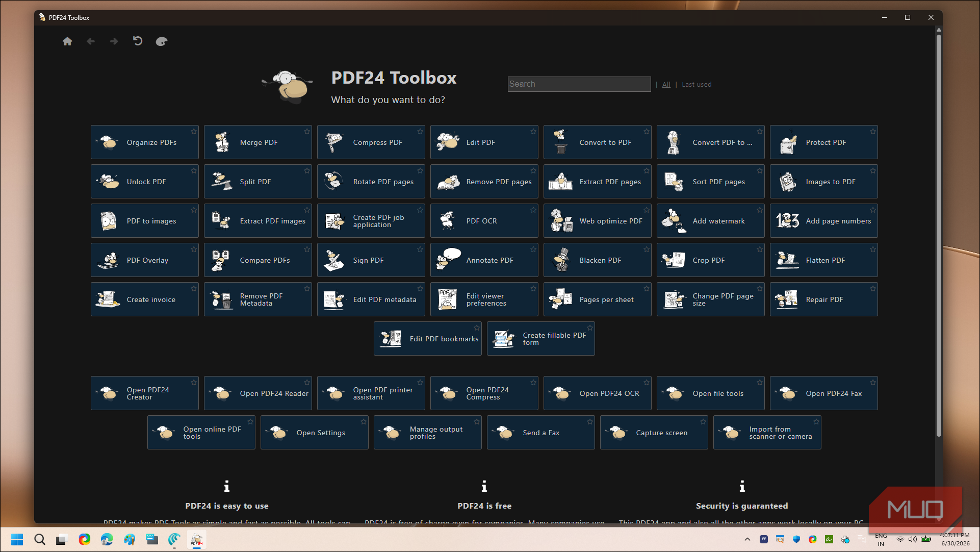The width and height of the screenshot is (980, 552).
Task: Open Create invoice tool
Action: point(145,299)
